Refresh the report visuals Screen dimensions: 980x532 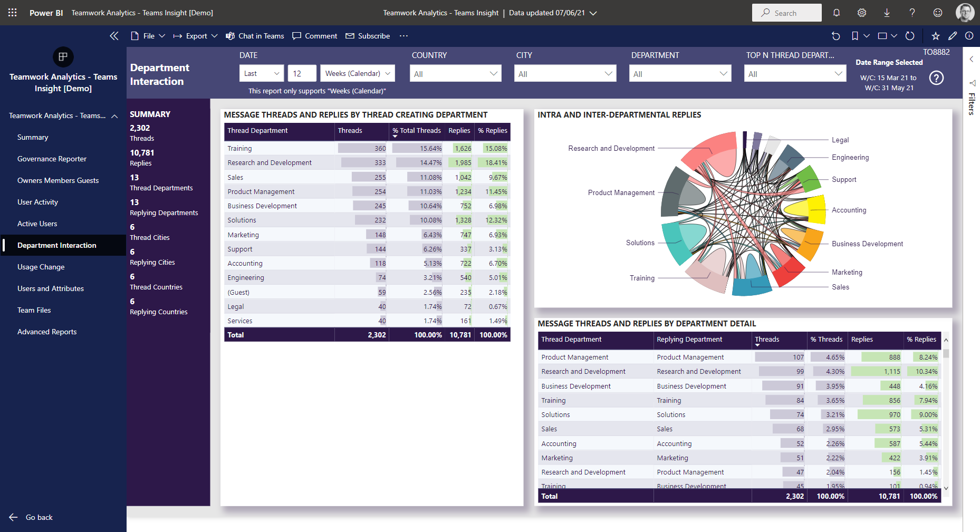tap(910, 36)
